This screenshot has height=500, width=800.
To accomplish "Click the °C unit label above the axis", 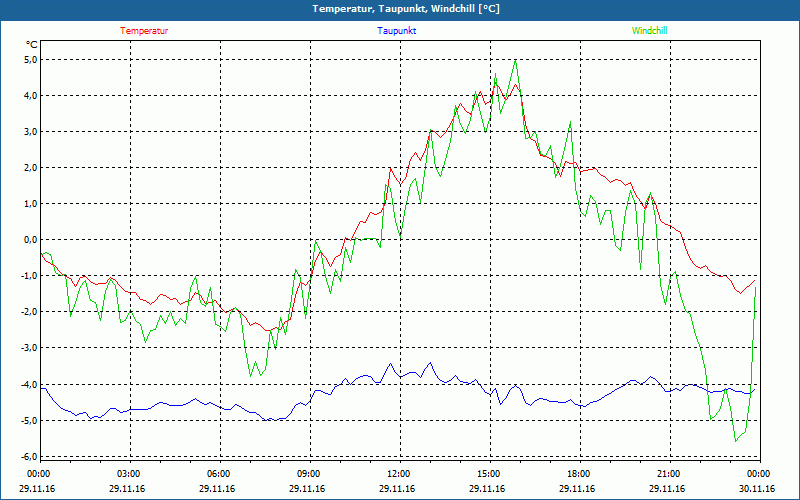I will 32,45.
